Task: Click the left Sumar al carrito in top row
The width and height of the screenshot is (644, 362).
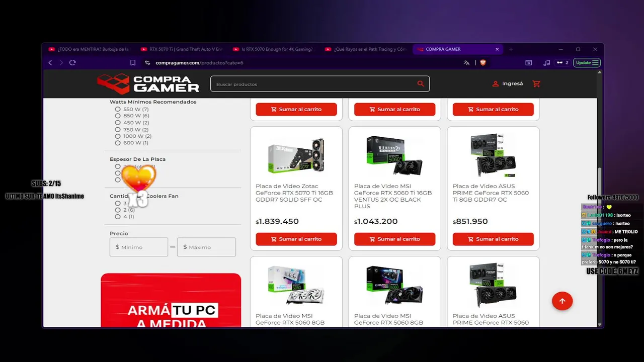Action: click(x=296, y=109)
